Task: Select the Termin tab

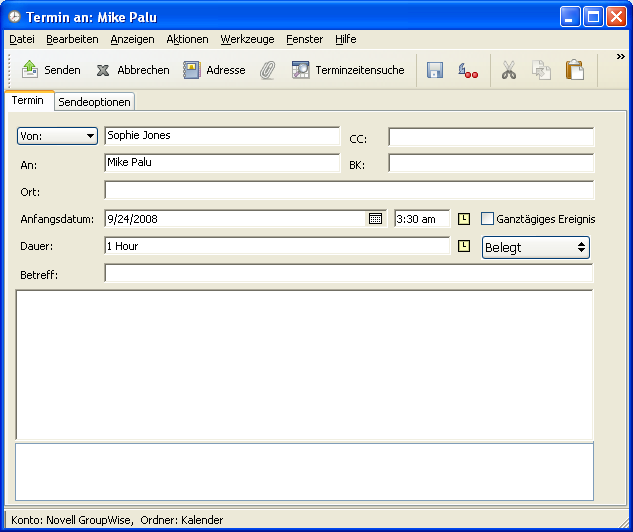Action: 27,100
